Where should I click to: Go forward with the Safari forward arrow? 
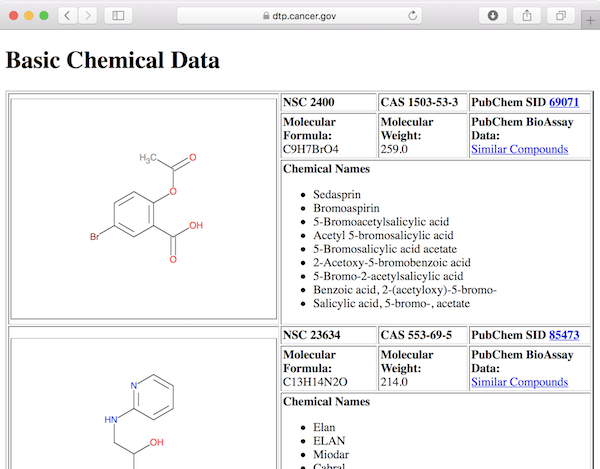[x=88, y=16]
